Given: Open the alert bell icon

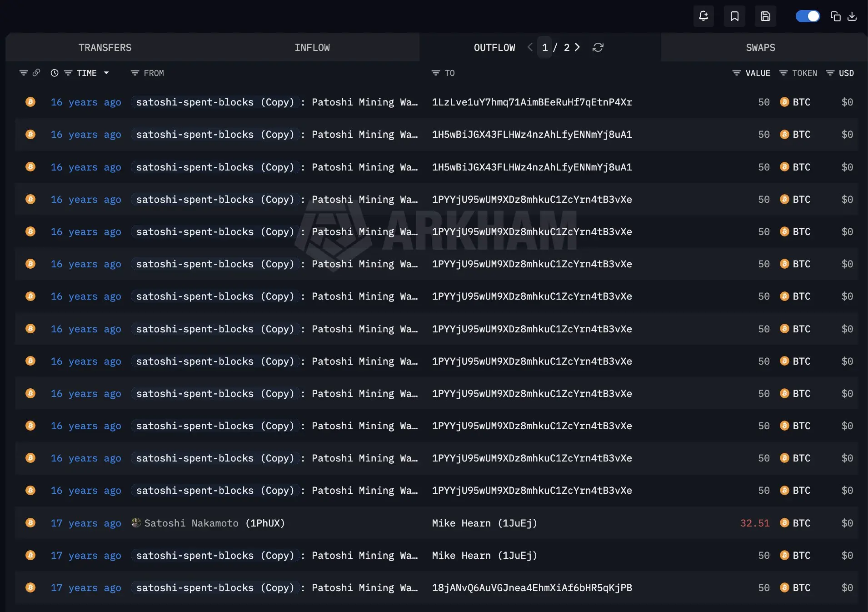Looking at the screenshot, I should [x=703, y=16].
